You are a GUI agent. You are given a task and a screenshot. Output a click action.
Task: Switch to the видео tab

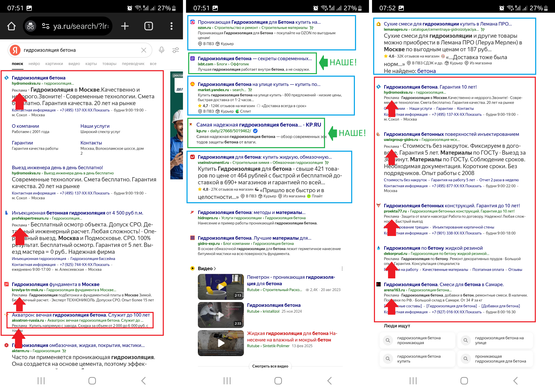(x=74, y=64)
